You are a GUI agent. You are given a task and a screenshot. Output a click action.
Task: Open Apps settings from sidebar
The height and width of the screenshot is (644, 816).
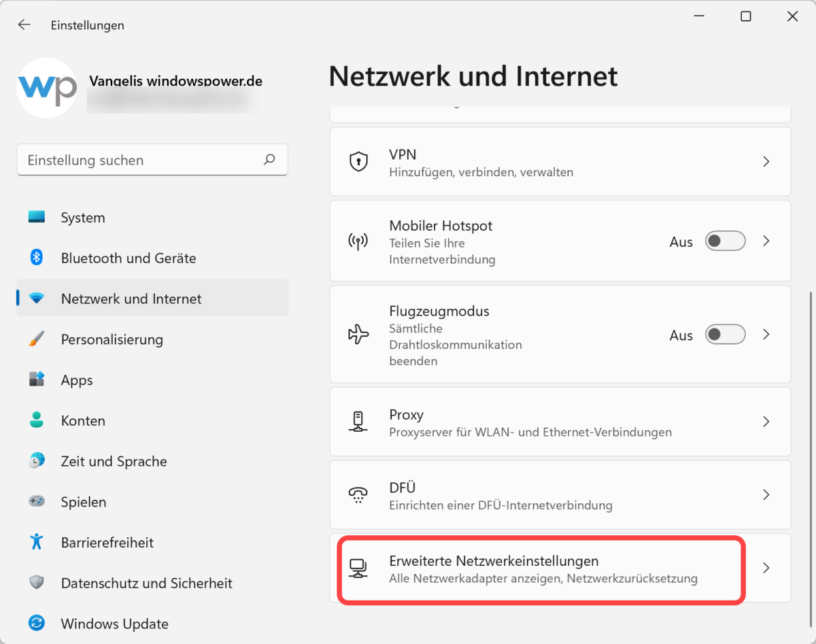(35, 379)
